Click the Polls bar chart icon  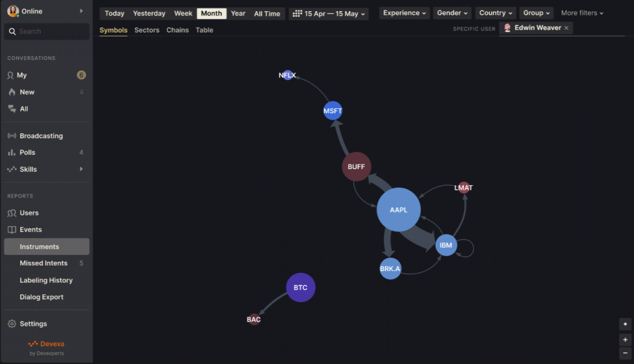(12, 152)
